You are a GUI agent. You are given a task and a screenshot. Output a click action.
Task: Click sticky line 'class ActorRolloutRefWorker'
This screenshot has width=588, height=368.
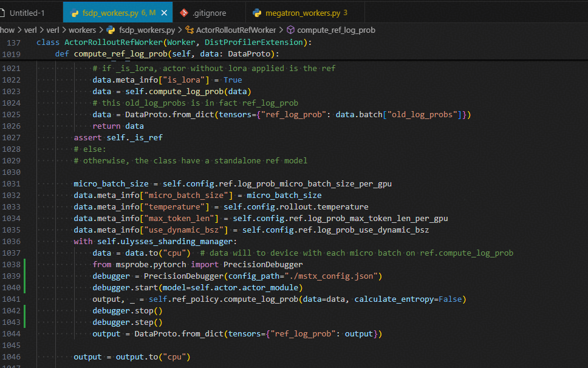(x=174, y=43)
